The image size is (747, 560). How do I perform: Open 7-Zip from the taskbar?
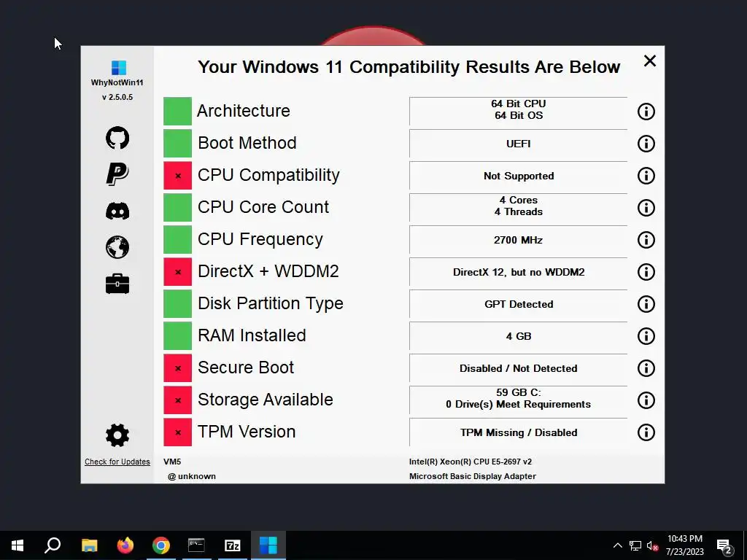point(232,545)
